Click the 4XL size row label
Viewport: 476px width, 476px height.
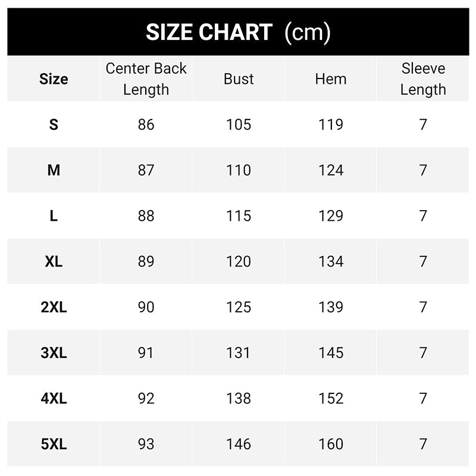(54, 398)
